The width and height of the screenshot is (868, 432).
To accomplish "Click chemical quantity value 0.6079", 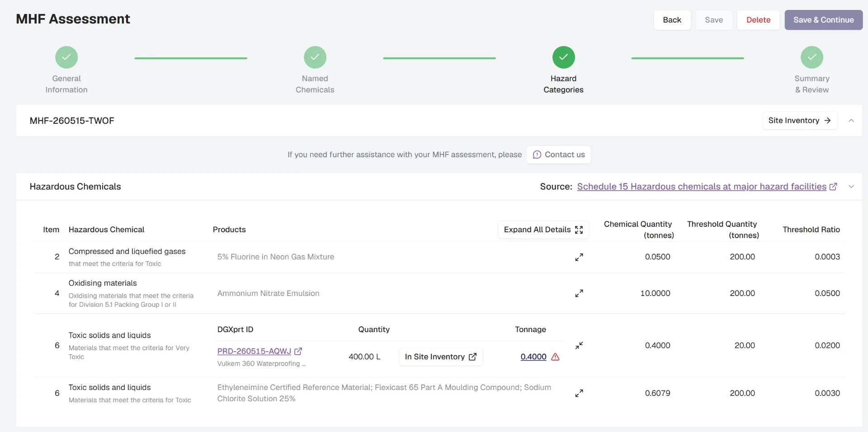I will [x=657, y=393].
